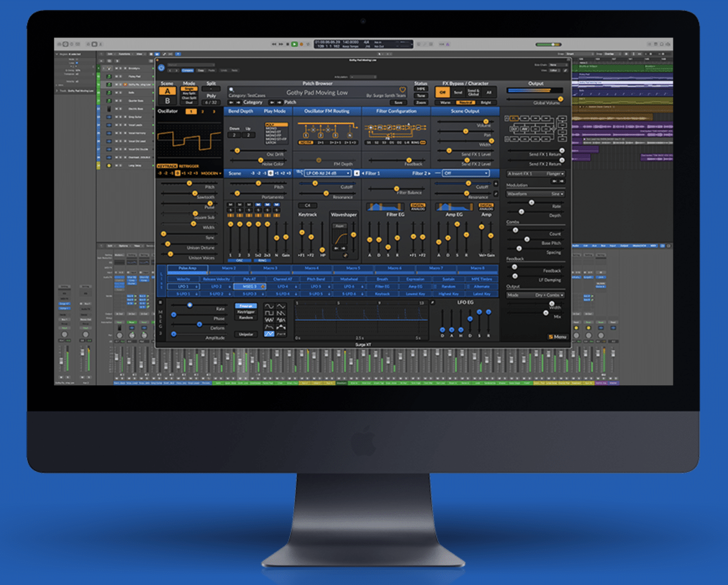Click the next patch arrow
Viewport: 728px width, 585px height.
(279, 102)
